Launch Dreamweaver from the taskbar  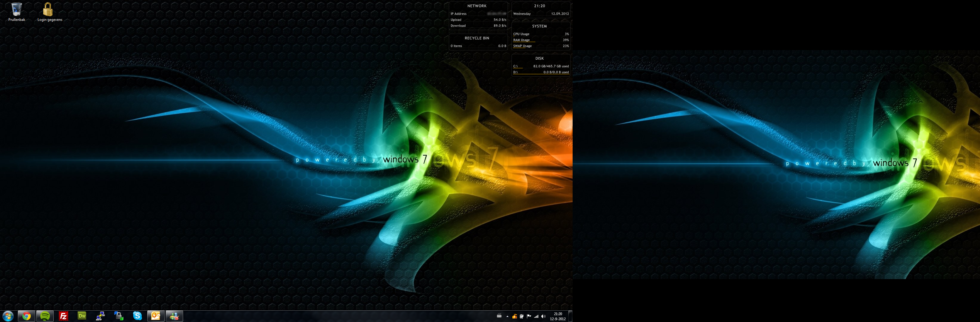tap(82, 316)
